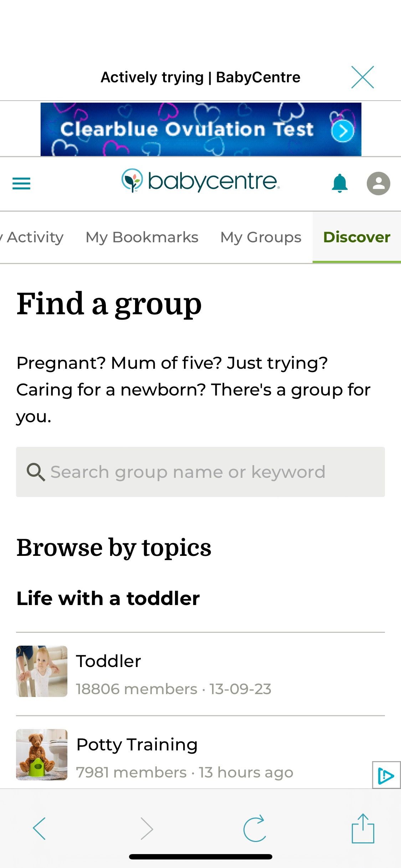Reload the current page
Image resolution: width=401 pixels, height=868 pixels.
(x=255, y=828)
